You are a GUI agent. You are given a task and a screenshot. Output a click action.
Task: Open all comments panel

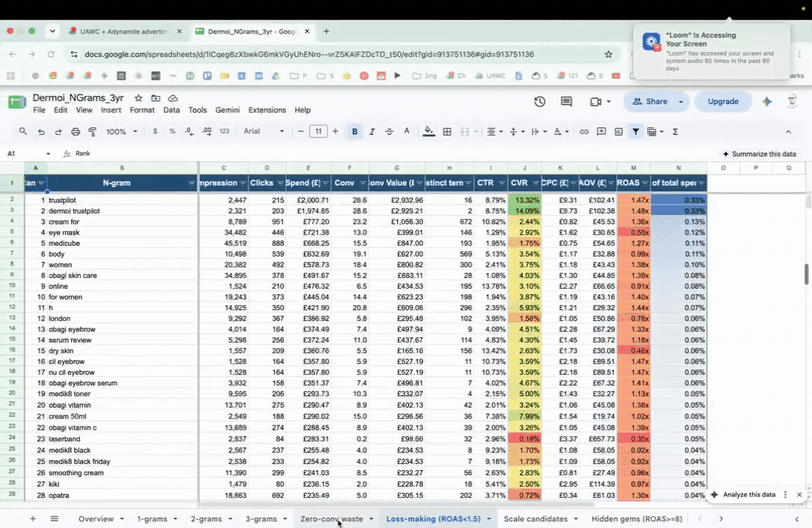pos(566,101)
